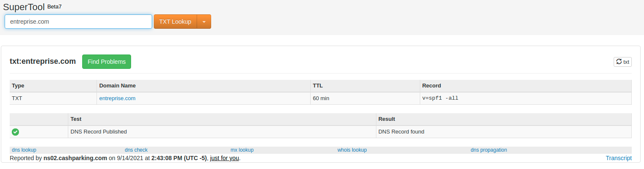Click the Domain Name column header

[x=118, y=86]
